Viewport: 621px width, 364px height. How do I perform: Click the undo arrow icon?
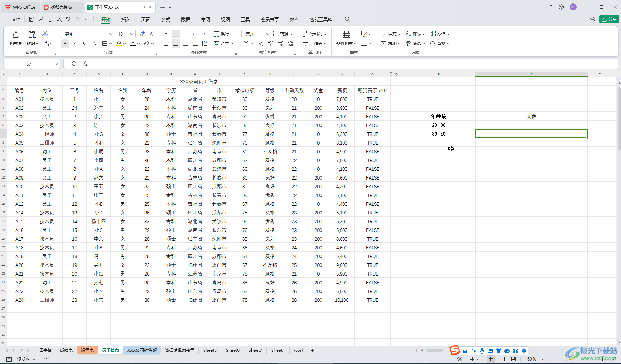coord(68,20)
